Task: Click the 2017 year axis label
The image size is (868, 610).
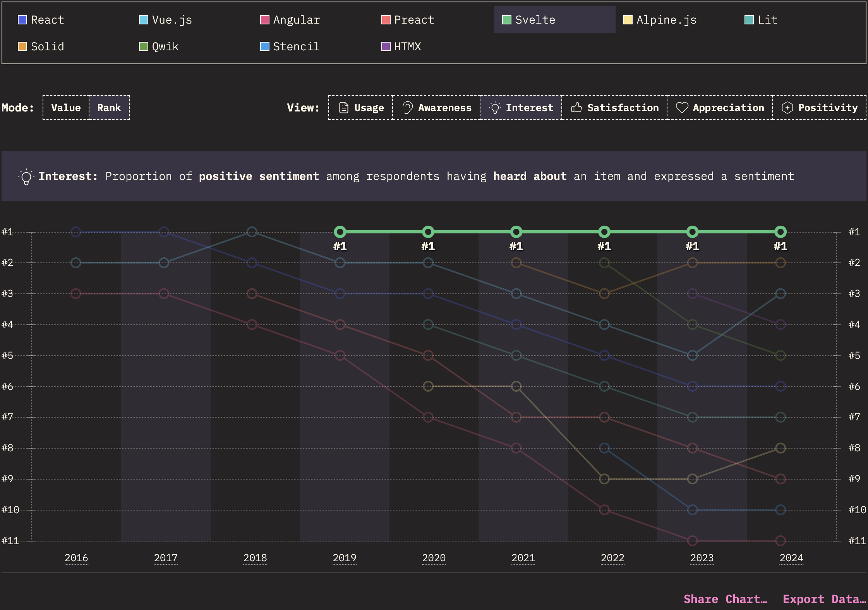Action: click(166, 558)
